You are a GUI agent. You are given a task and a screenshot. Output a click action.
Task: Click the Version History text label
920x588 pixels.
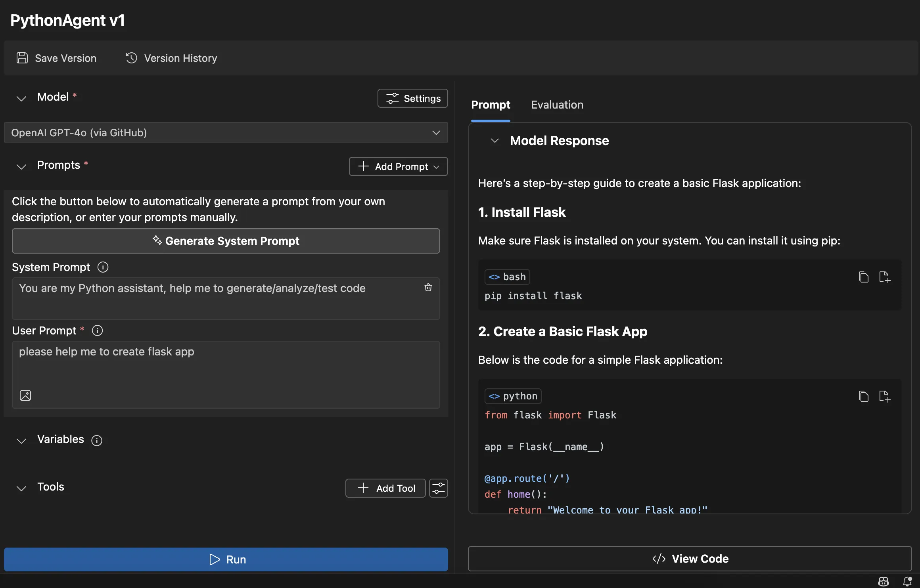pos(181,58)
